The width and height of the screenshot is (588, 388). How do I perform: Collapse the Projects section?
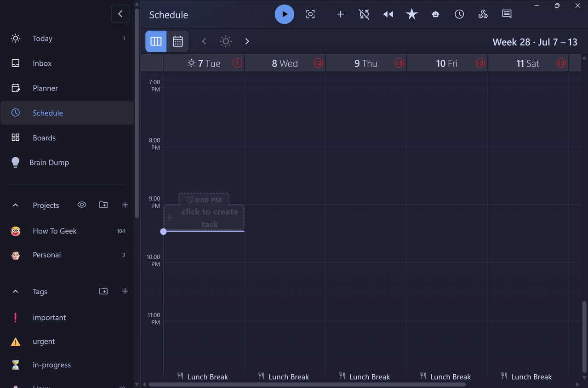point(15,205)
